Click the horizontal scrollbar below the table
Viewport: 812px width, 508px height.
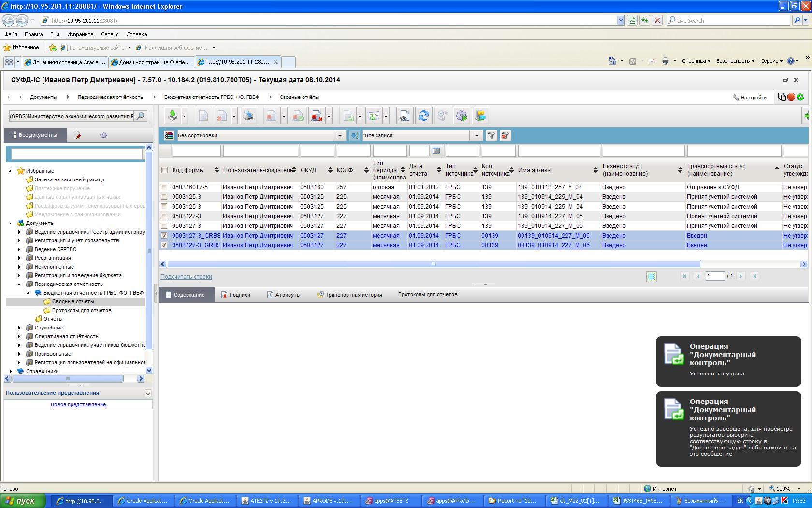coord(434,264)
